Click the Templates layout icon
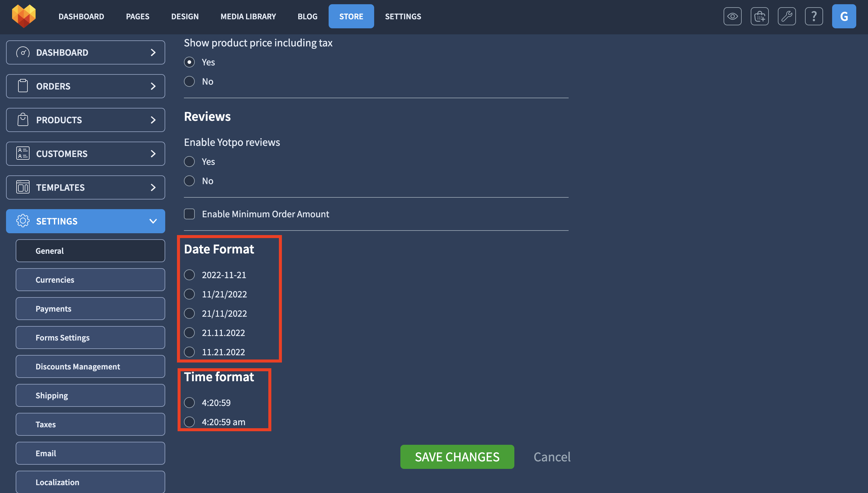The image size is (868, 493). click(x=23, y=187)
